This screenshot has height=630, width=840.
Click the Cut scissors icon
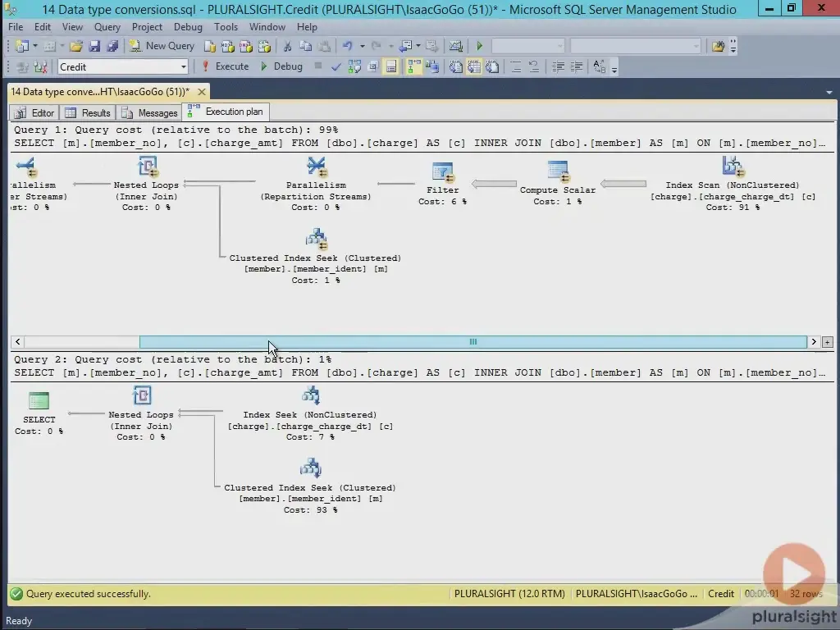[288, 46]
